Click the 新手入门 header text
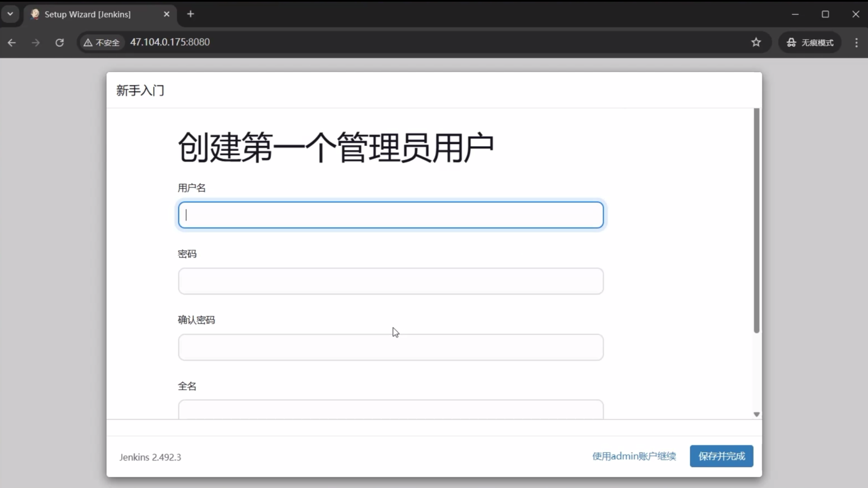868x488 pixels. tap(140, 90)
